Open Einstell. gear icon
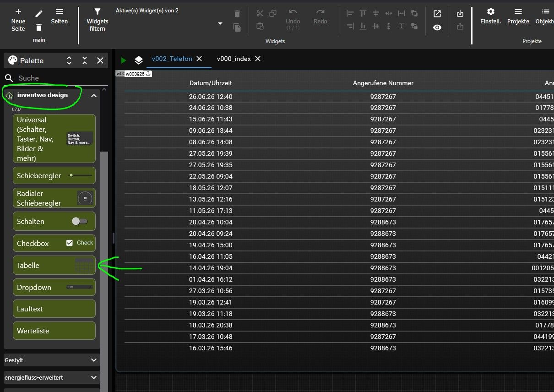The width and height of the screenshot is (554, 392). tap(490, 11)
